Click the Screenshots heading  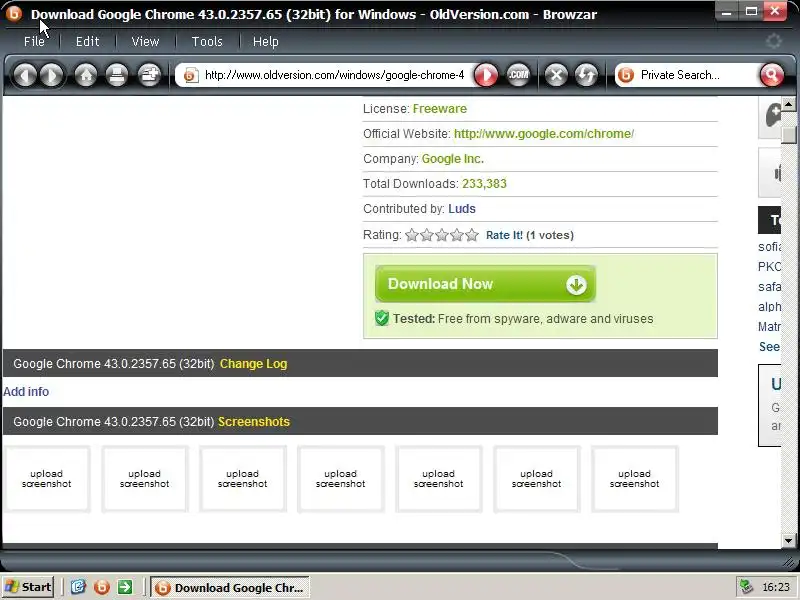click(254, 422)
